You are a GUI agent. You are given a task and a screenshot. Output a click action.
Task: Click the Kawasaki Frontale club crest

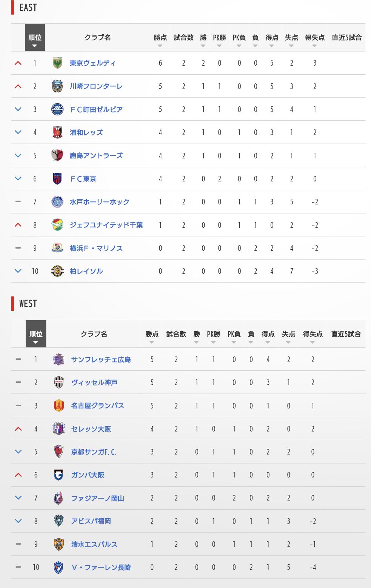[57, 86]
